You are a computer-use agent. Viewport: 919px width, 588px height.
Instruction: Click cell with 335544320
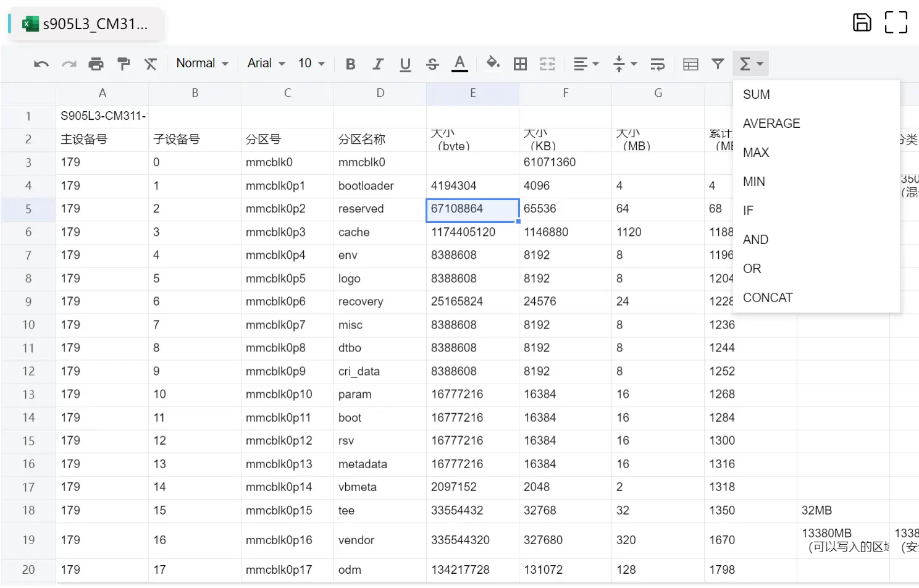(473, 540)
